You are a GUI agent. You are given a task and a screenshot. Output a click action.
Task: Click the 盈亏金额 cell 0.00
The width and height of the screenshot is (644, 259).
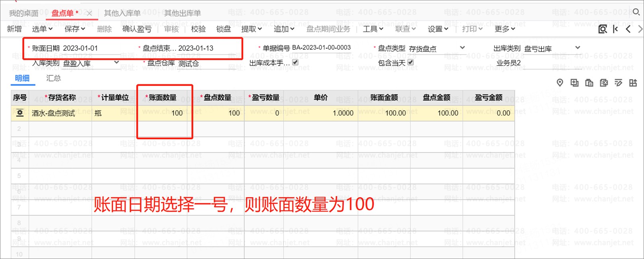pyautogui.click(x=489, y=113)
